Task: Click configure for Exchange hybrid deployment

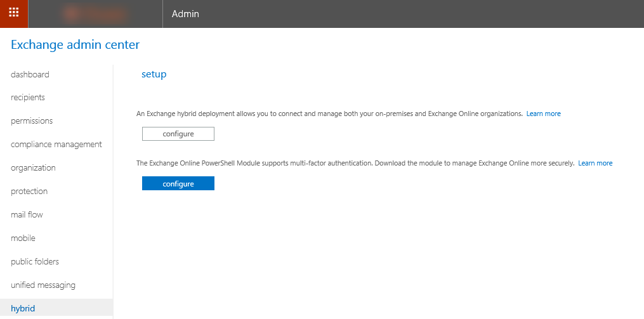Action: [178, 134]
